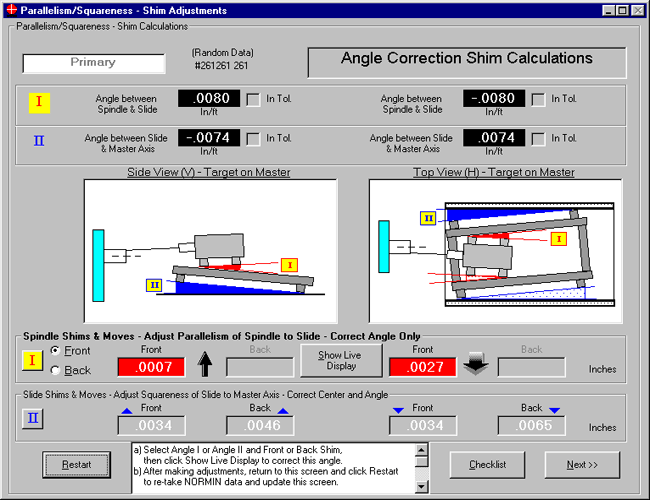
Task: Check In Tol. box next to -.0074 value
Action: [254, 138]
